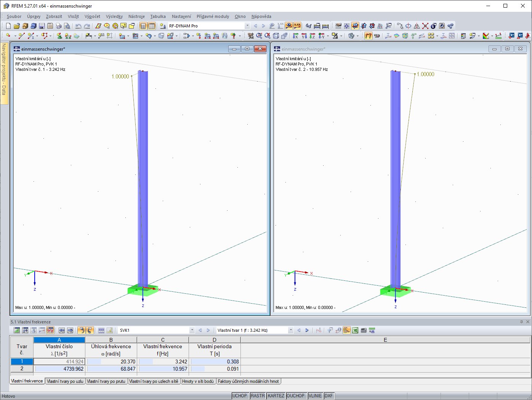Click the filter funnel icon in table toolbar

click(330, 330)
